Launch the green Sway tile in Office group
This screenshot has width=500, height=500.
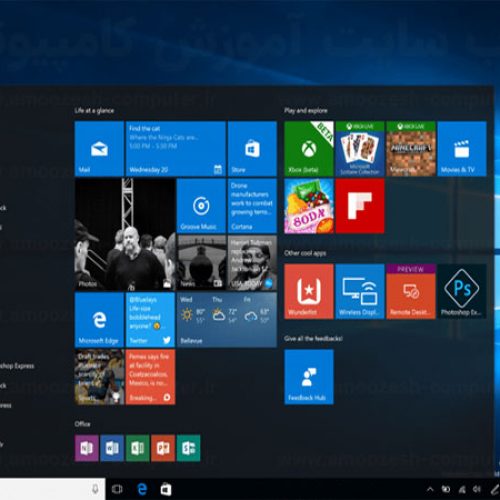(189, 448)
